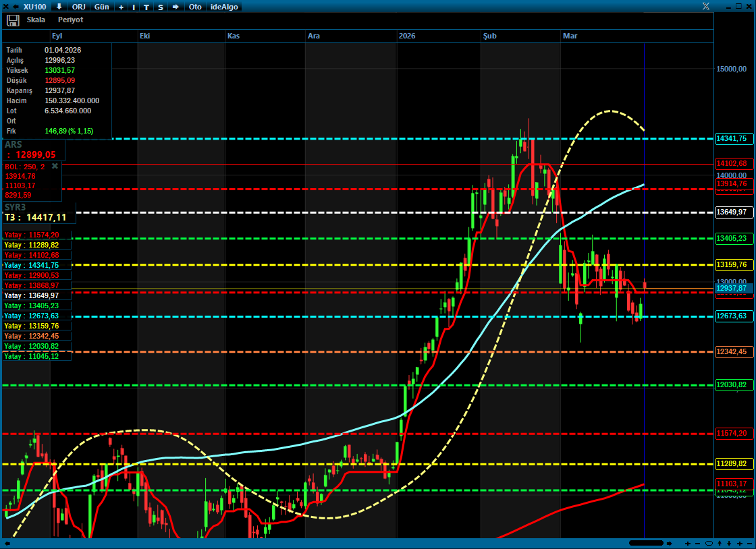Select the Yatay : 13159,76 line entry
The height and width of the screenshot is (549, 756).
[x=37, y=326]
